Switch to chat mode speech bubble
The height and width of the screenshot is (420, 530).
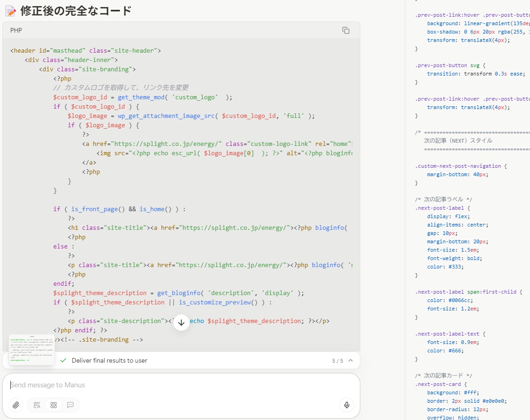coord(70,405)
